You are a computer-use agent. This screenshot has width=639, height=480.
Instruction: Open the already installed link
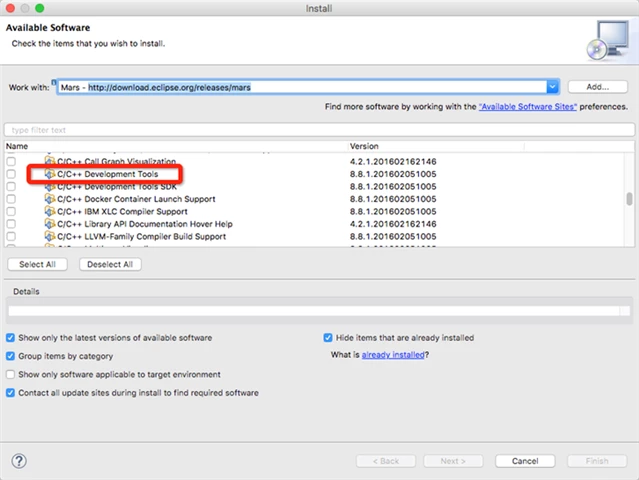coord(393,355)
